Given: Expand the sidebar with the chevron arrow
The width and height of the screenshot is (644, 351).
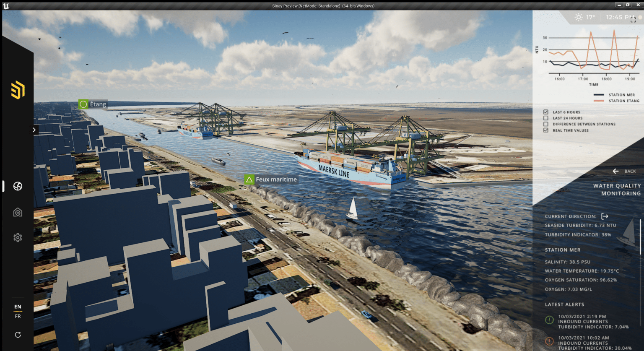Looking at the screenshot, I should pos(34,130).
